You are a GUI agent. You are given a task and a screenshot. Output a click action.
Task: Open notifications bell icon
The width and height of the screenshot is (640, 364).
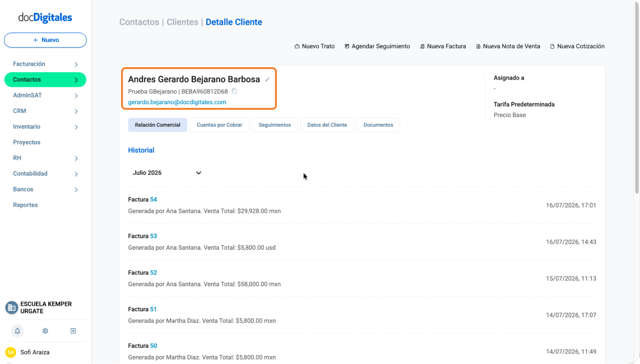coord(17,331)
